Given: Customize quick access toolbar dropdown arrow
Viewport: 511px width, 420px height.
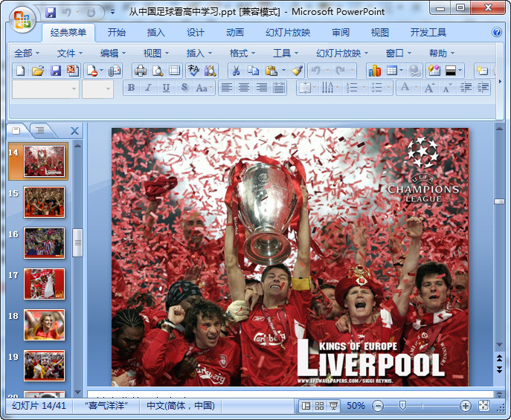Looking at the screenshot, I should [112, 13].
